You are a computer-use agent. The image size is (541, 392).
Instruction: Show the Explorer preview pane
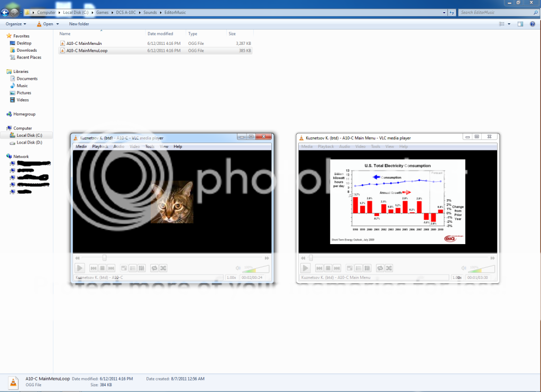coord(520,24)
